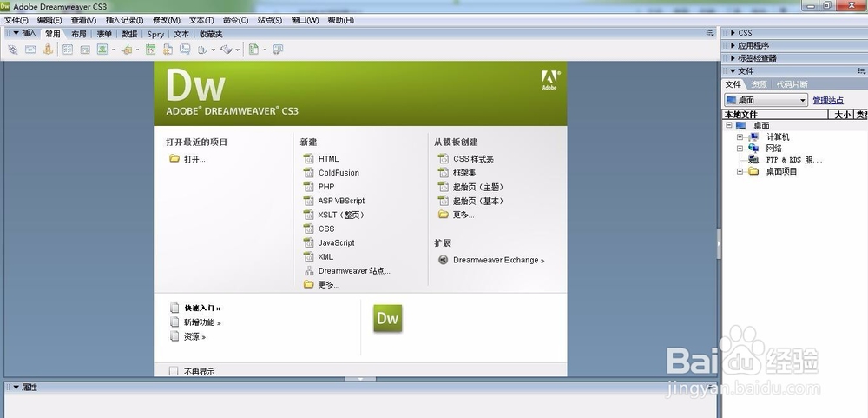Open the Images dropdown arrow in insert bar

tap(114, 50)
